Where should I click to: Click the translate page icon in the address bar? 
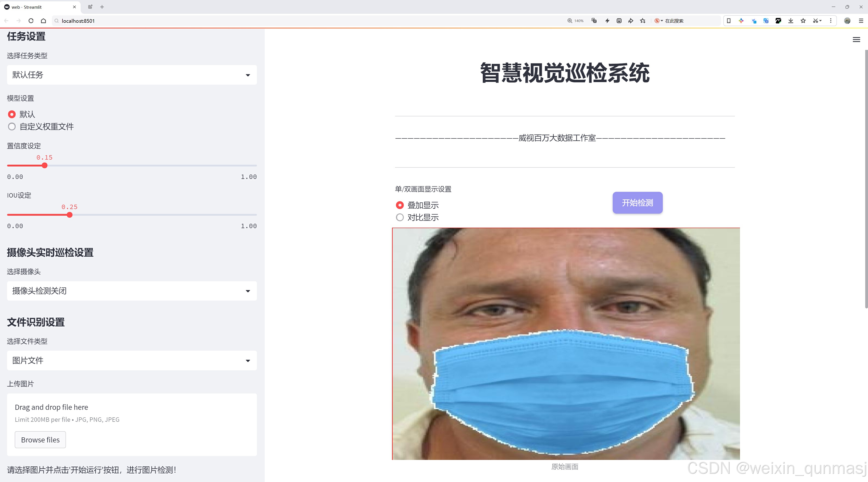pyautogui.click(x=594, y=21)
